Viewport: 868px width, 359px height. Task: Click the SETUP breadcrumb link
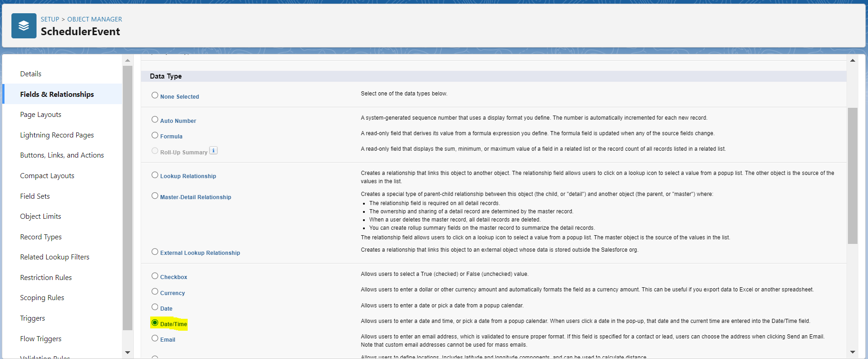pos(50,19)
